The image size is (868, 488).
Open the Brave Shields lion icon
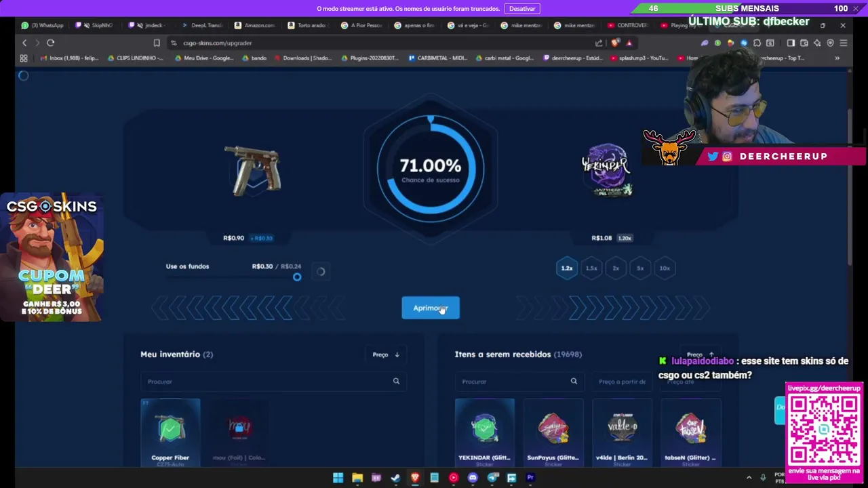pos(616,43)
